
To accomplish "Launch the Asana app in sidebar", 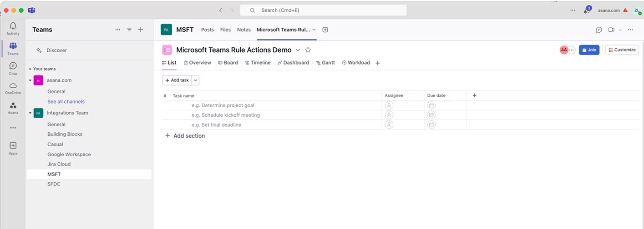I will 13,108.
